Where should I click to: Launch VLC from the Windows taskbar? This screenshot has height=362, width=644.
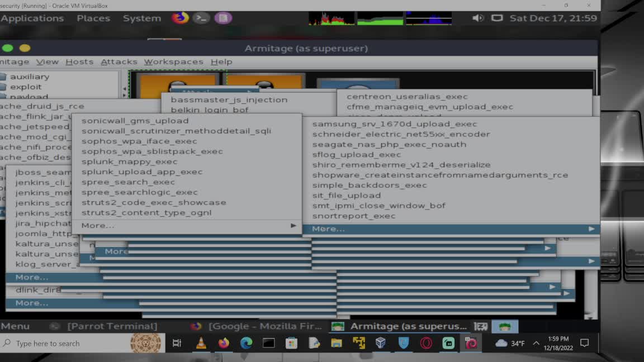coord(201,343)
